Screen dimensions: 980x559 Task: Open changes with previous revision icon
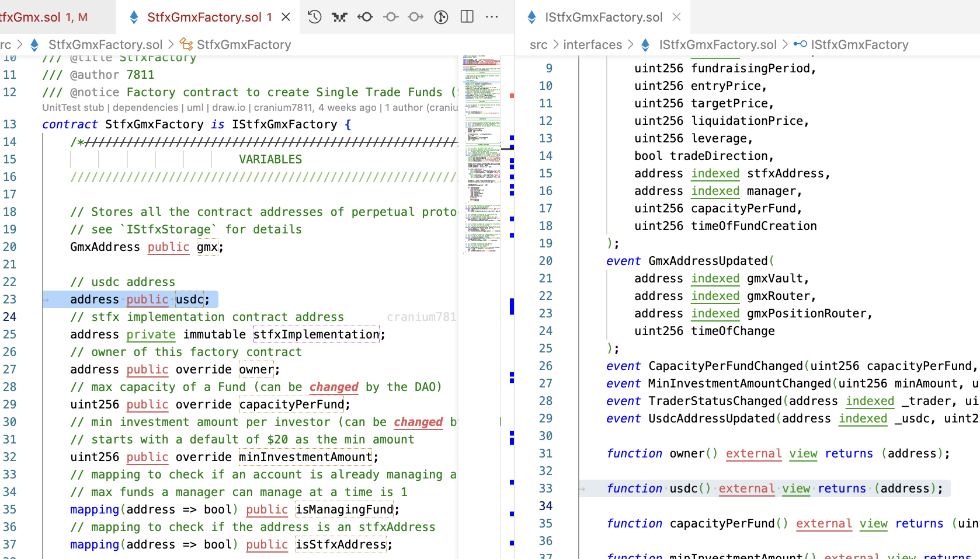tap(366, 17)
